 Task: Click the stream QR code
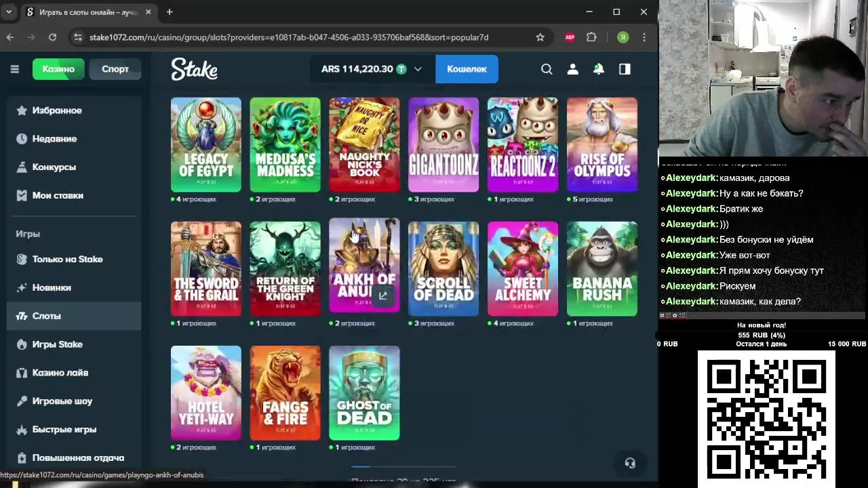tap(766, 418)
